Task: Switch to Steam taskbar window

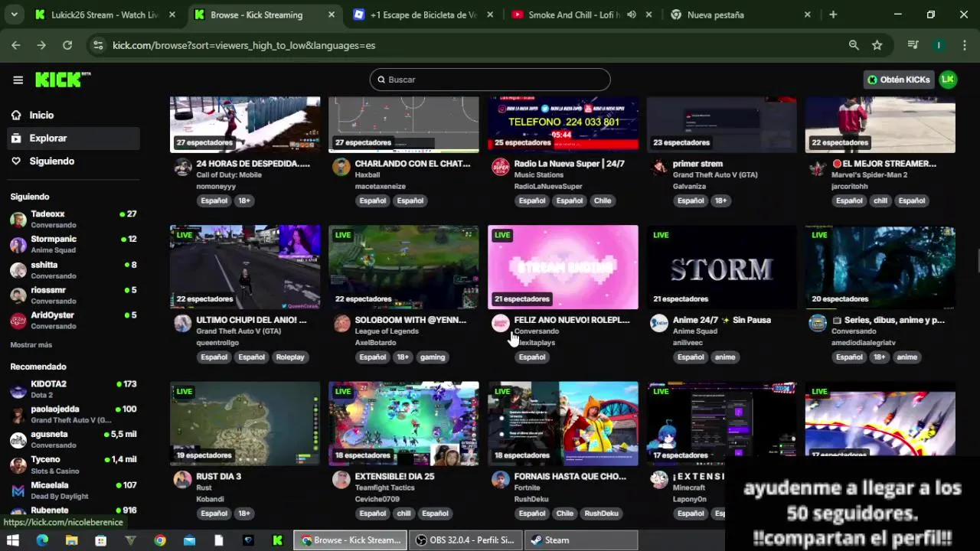Action: pyautogui.click(x=581, y=540)
